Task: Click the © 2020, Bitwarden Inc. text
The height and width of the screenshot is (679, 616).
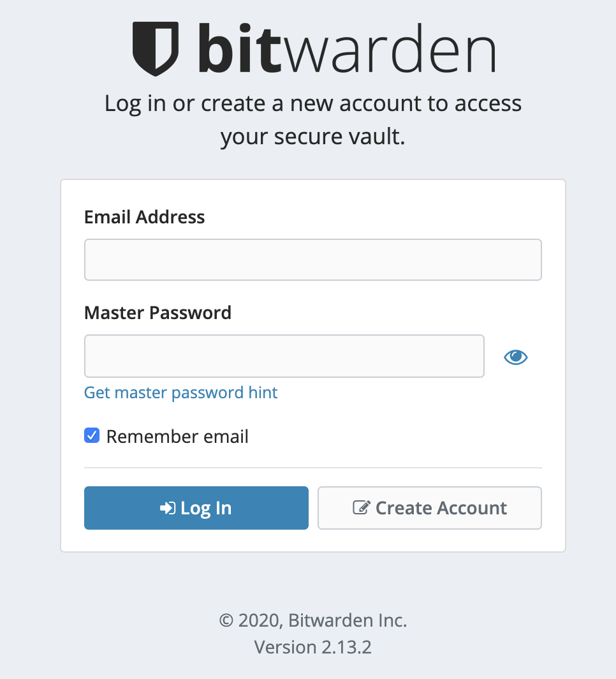Action: point(312,620)
